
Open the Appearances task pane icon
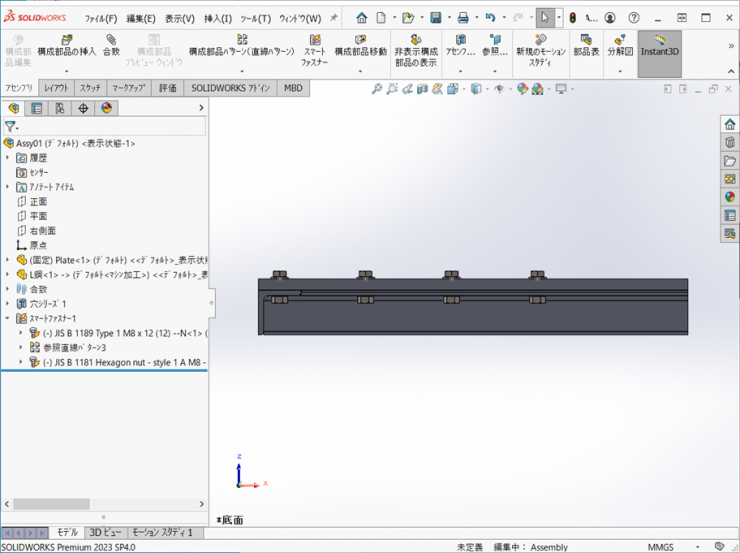point(730,197)
